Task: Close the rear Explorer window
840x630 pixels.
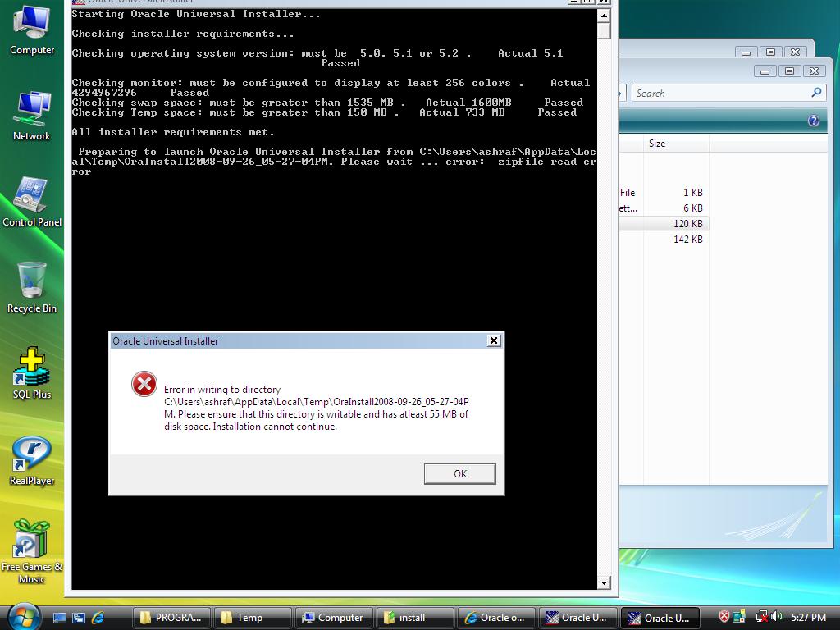Action: (x=795, y=52)
